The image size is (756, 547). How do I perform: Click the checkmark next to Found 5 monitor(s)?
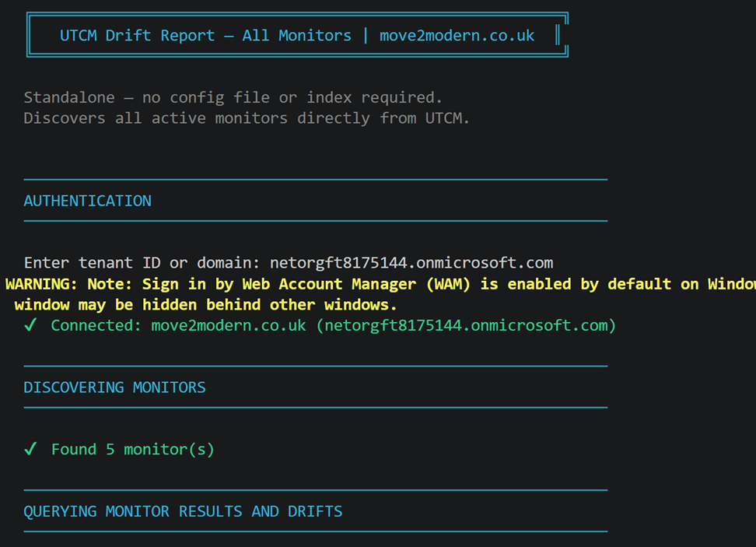pos(30,449)
